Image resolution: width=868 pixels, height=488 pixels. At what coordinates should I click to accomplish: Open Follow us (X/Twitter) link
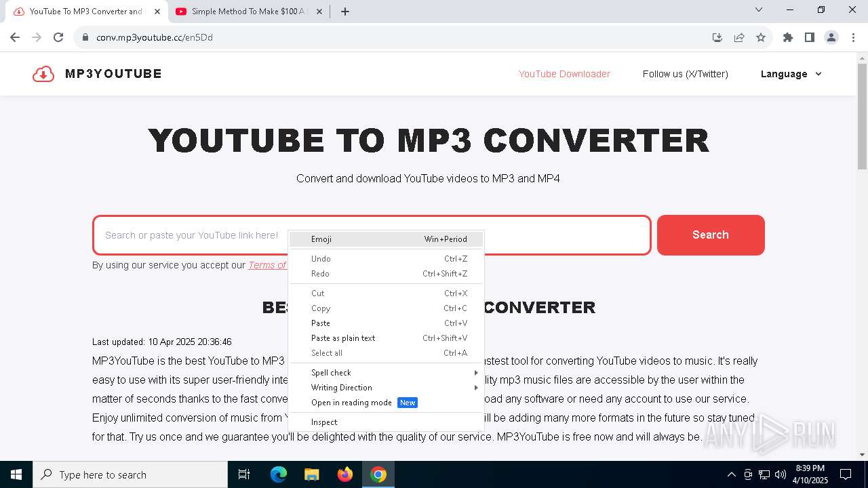[x=686, y=74]
